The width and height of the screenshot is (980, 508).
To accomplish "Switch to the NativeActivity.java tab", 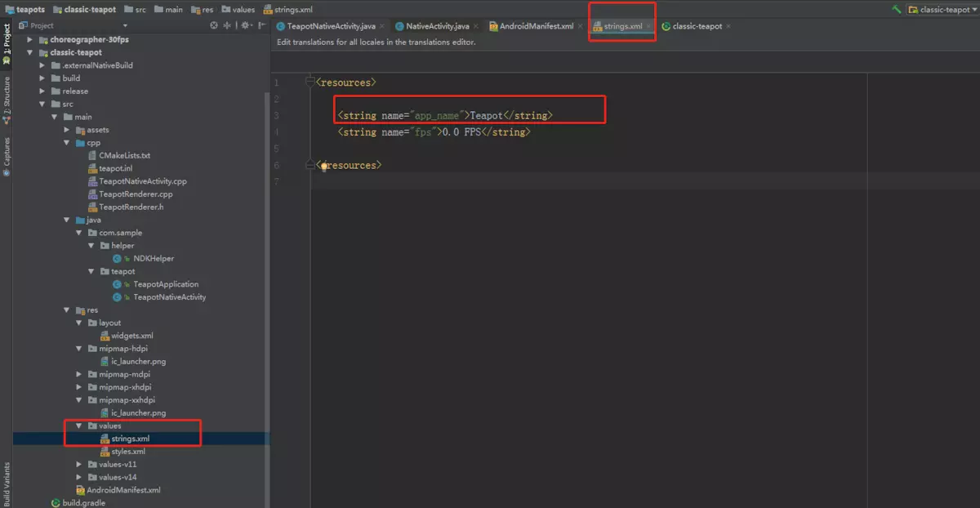I will pos(438,26).
